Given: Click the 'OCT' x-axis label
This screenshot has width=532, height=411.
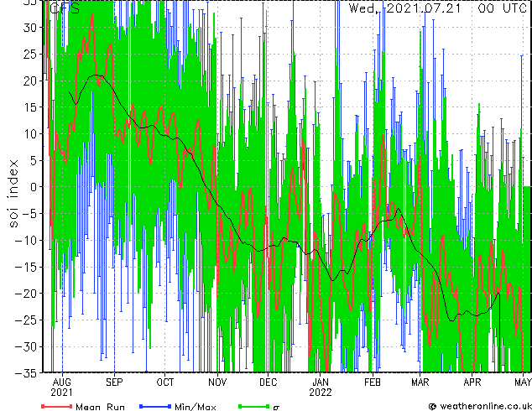Looking at the screenshot, I should tap(165, 382).
